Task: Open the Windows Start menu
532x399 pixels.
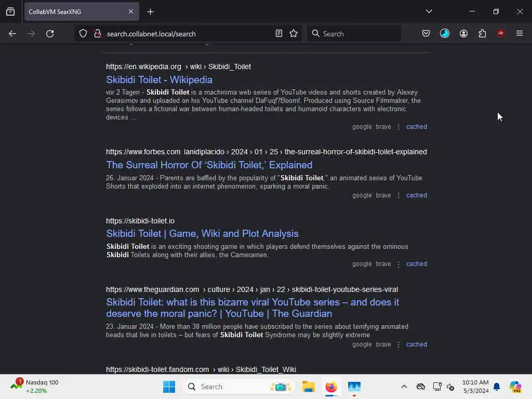Action: (169, 387)
